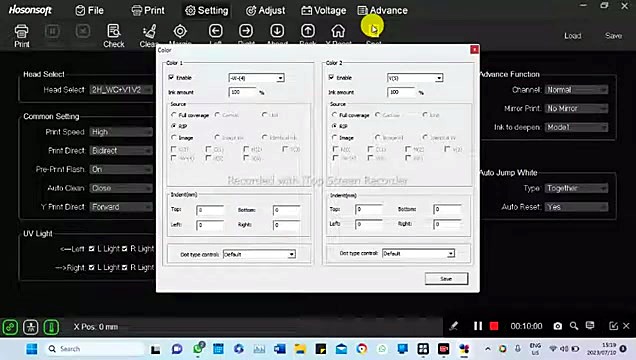
Task: Pause the screen recording
Action: pos(478,326)
